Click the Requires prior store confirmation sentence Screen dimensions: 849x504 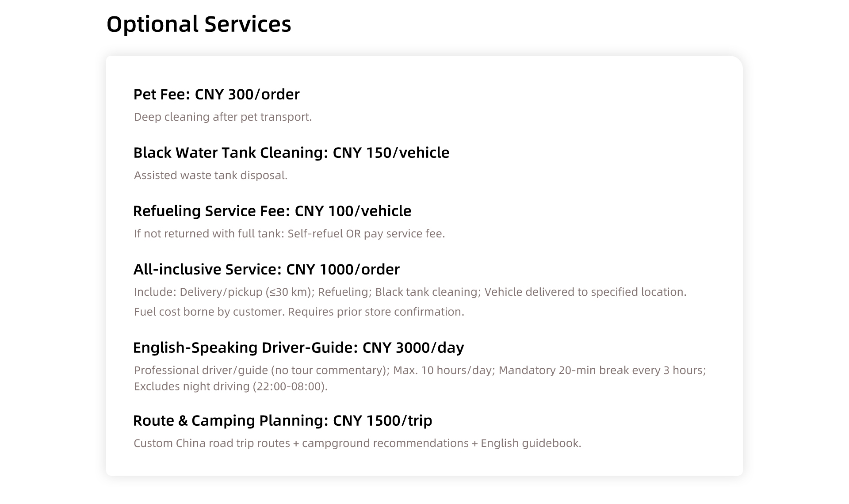(x=376, y=312)
